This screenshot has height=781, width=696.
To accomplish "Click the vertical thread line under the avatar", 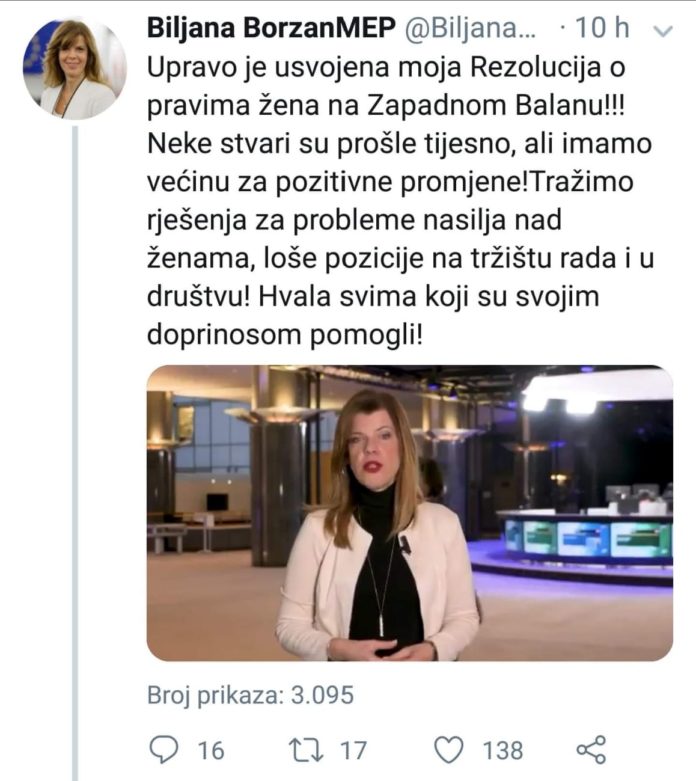I will click(x=75, y=450).
